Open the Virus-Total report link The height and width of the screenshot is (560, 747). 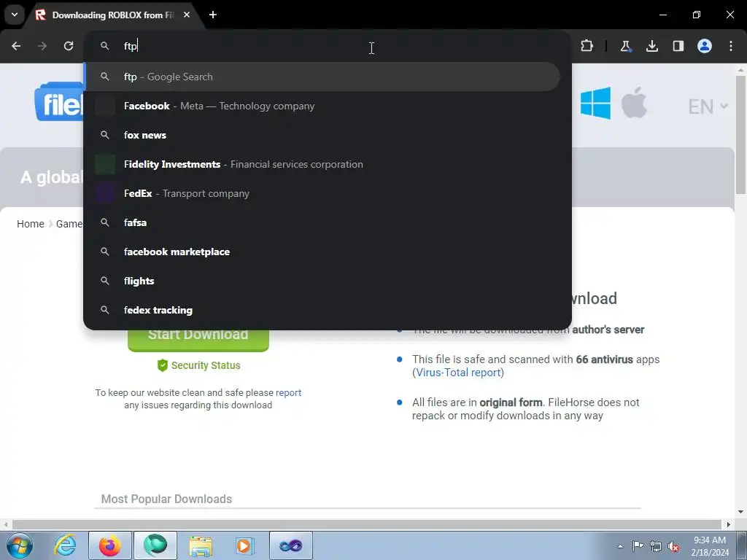point(458,373)
